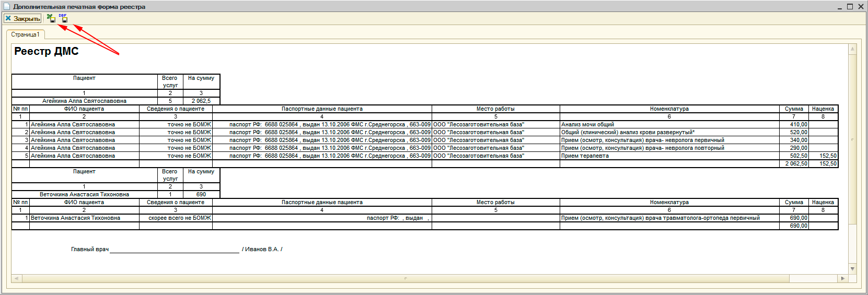Click the vertical scrollbar up arrow
The image size is (868, 295).
click(852, 49)
